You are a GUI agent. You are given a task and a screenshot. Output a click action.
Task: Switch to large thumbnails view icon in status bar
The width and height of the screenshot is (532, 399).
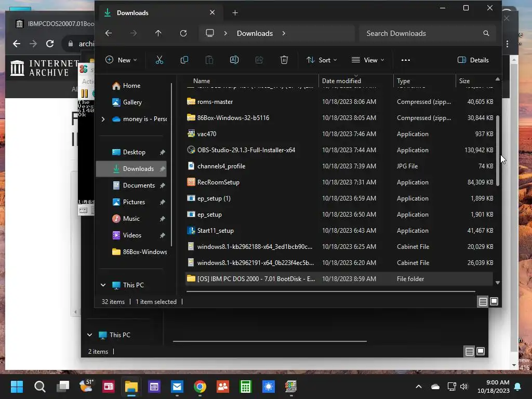(494, 301)
